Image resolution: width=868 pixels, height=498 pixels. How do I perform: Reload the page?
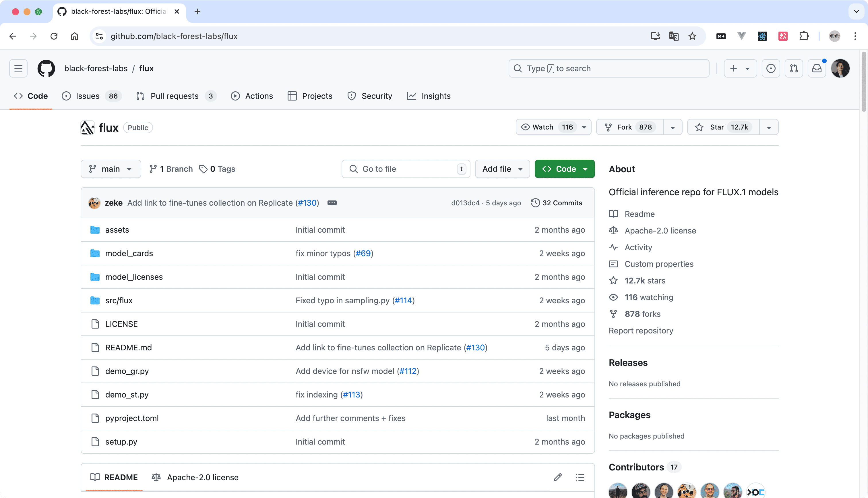click(54, 36)
